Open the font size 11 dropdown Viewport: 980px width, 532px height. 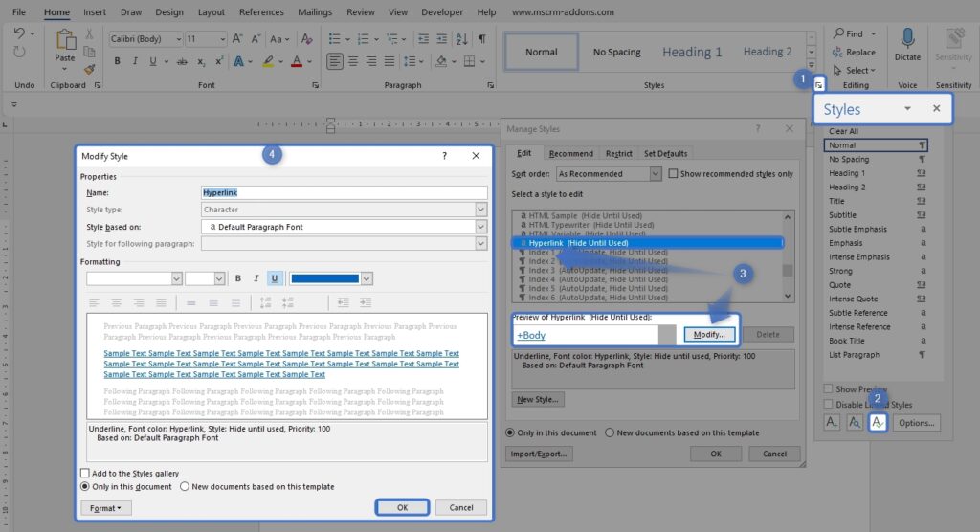222,39
